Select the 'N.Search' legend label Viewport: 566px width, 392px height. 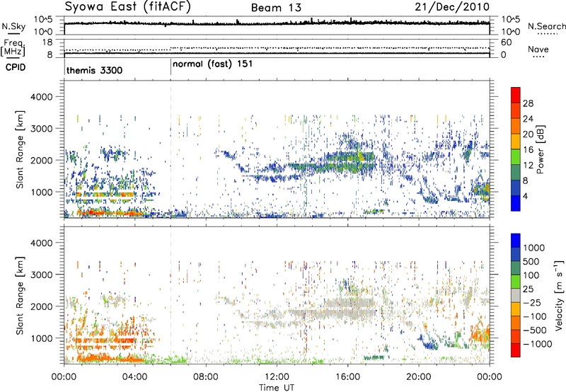click(x=546, y=26)
